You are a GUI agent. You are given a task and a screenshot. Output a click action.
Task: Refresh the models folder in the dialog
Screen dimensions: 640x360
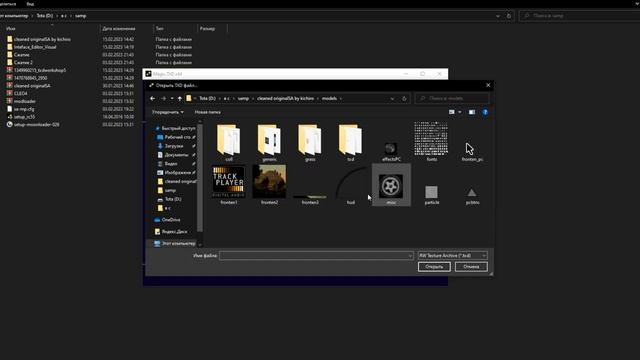point(404,98)
